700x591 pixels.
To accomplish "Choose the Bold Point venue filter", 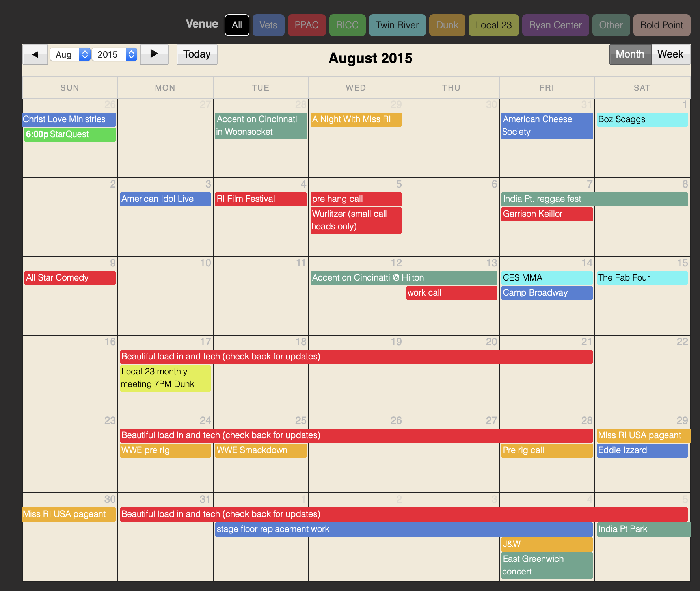I will pyautogui.click(x=662, y=25).
